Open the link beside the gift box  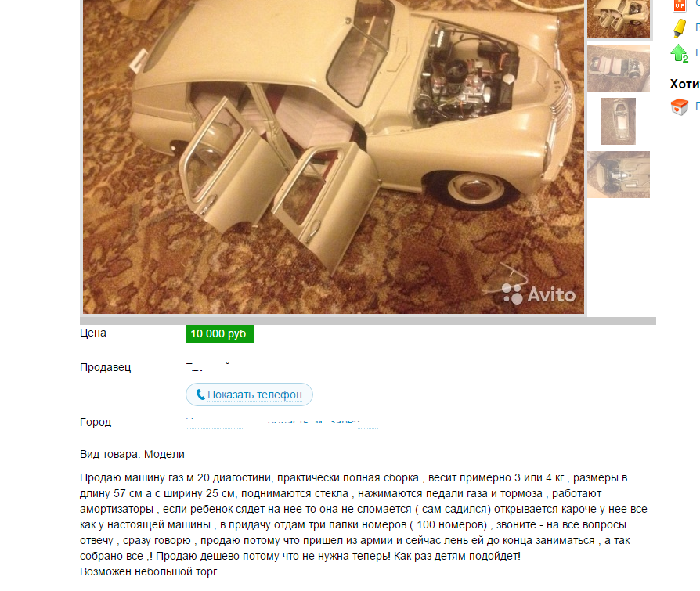click(x=698, y=106)
